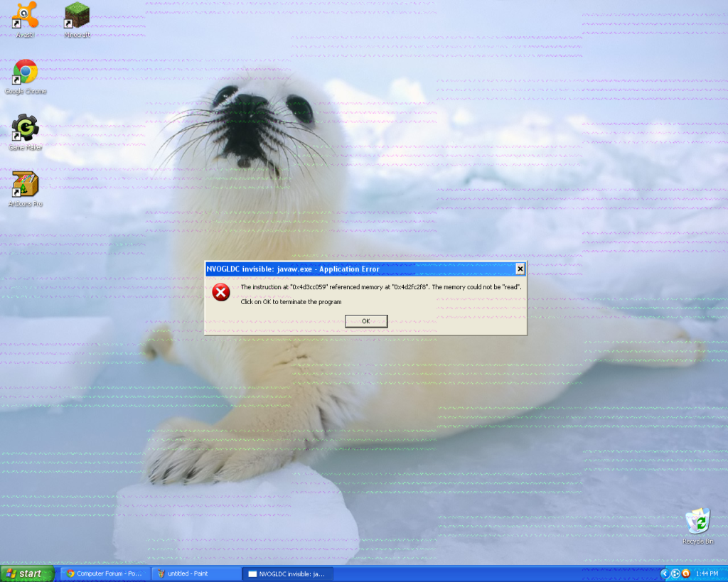Viewport: 728px width, 582px height.
Task: Close the javaw.exe Application Error dialog
Action: 520,269
